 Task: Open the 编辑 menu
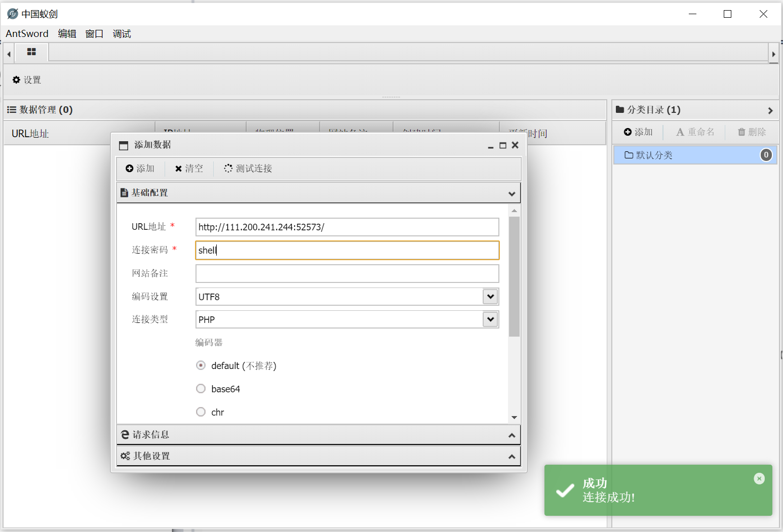coord(67,33)
